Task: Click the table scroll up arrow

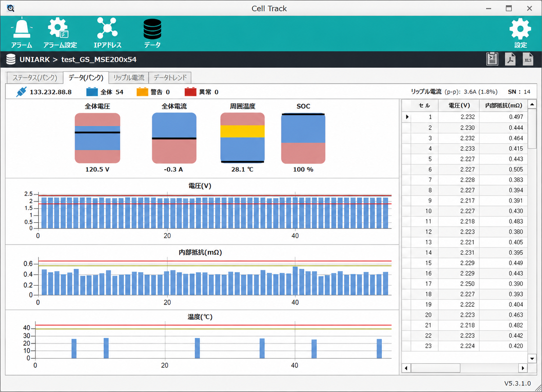Action: coord(532,105)
